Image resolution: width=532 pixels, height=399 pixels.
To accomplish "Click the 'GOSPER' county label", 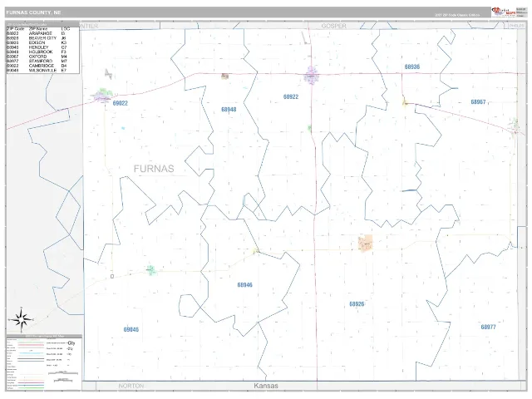I will click(x=333, y=26).
